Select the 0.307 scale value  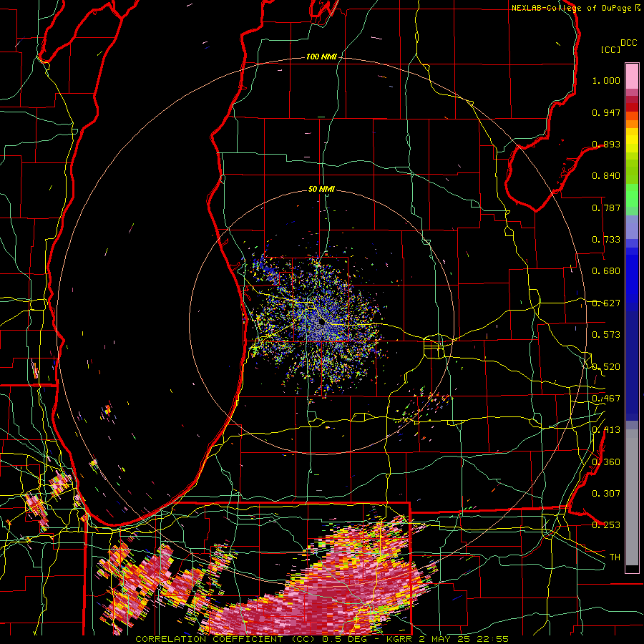[x=606, y=494]
